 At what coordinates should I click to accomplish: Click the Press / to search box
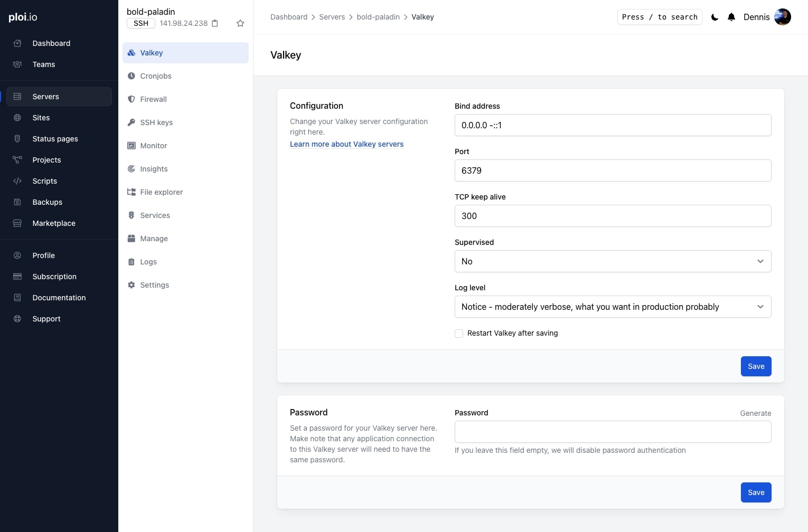pyautogui.click(x=660, y=17)
